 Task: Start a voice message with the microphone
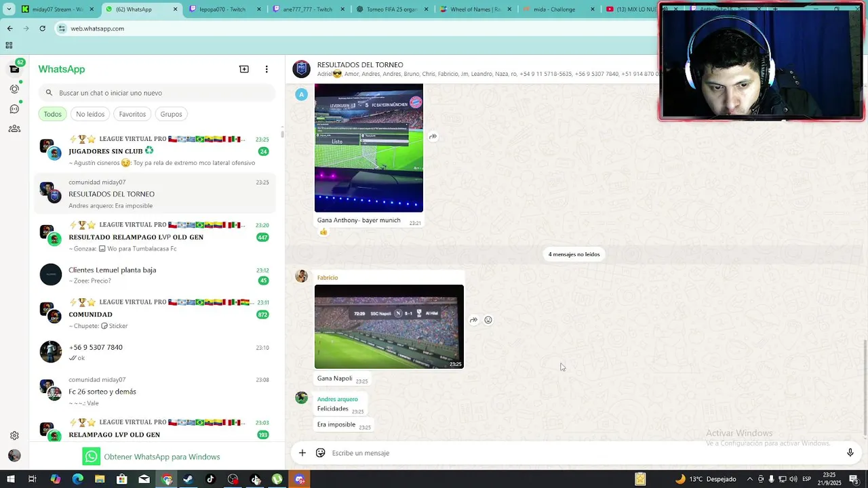[x=850, y=453]
